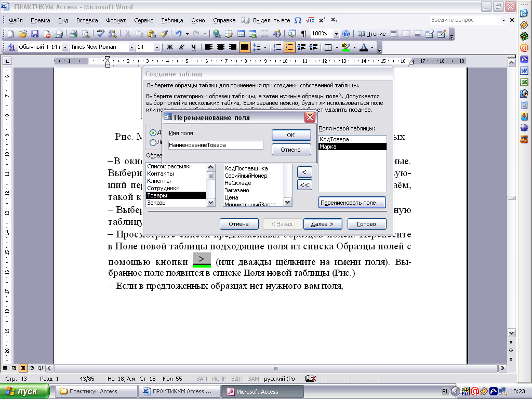Increase the paragraph indent
Screen dimensions: 532x399
313,47
